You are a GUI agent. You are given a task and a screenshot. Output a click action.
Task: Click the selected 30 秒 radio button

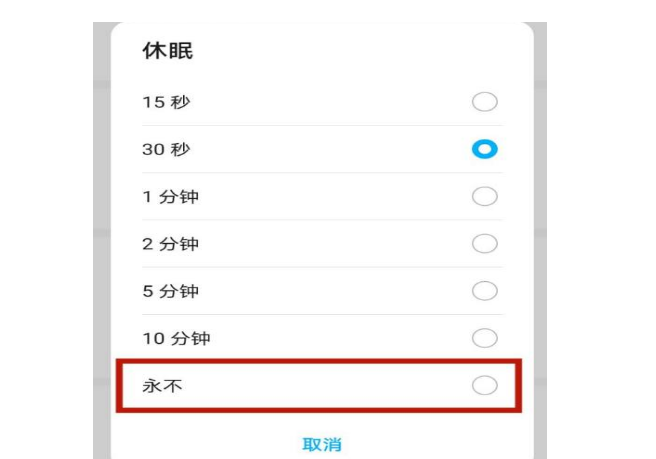coord(484,149)
